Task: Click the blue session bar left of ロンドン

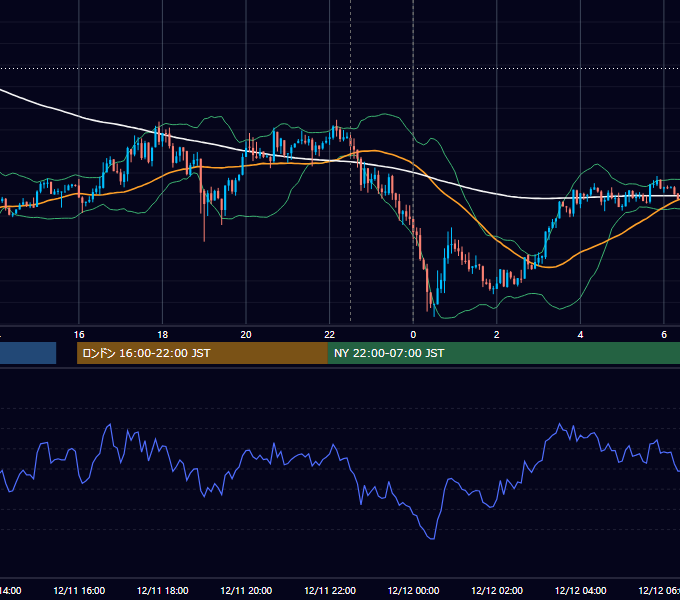Action: point(28,353)
